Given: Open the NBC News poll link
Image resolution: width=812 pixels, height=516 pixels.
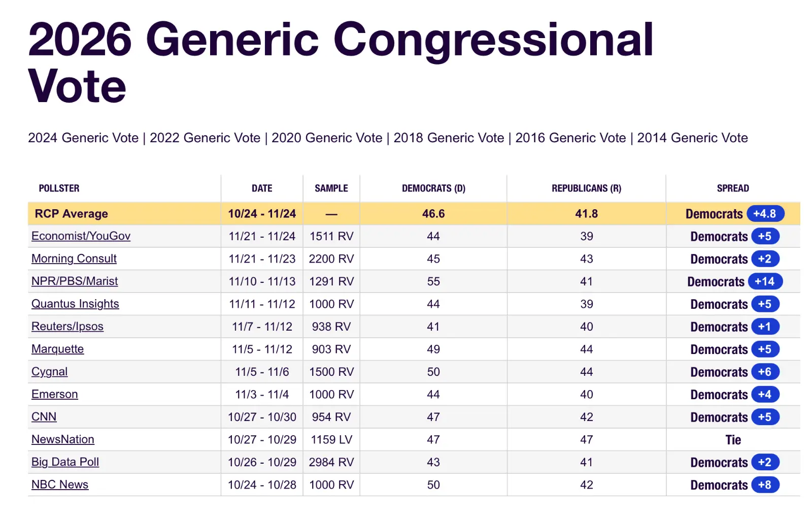Looking at the screenshot, I should [60, 485].
